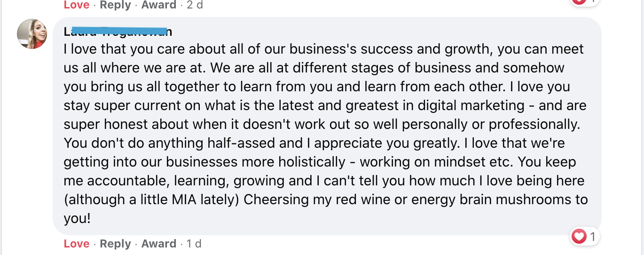Click the partially visible heart reaction at top right
644x255 pixels.
point(579,1)
